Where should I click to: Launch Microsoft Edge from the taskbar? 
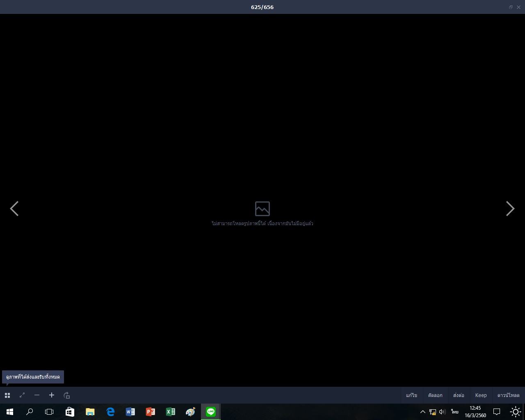(x=110, y=412)
